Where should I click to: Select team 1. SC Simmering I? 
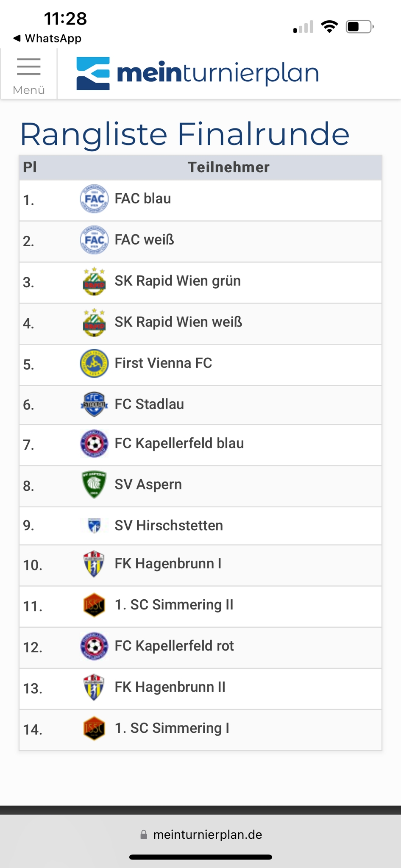click(x=172, y=728)
